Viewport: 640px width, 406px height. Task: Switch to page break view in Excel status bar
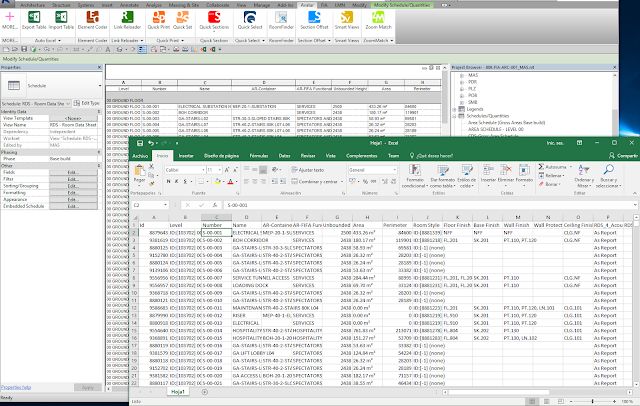pos(561,402)
